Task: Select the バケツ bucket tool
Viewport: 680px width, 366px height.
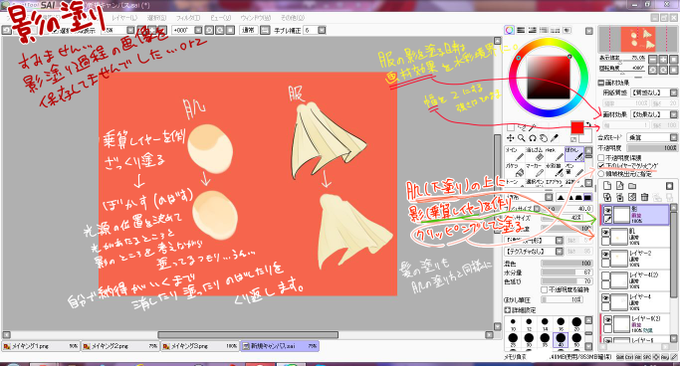Action: pyautogui.click(x=514, y=170)
